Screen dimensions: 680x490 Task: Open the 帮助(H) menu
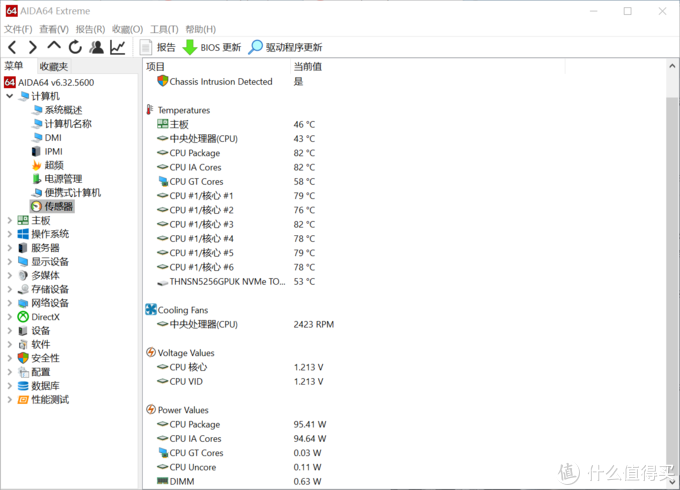pyautogui.click(x=200, y=29)
